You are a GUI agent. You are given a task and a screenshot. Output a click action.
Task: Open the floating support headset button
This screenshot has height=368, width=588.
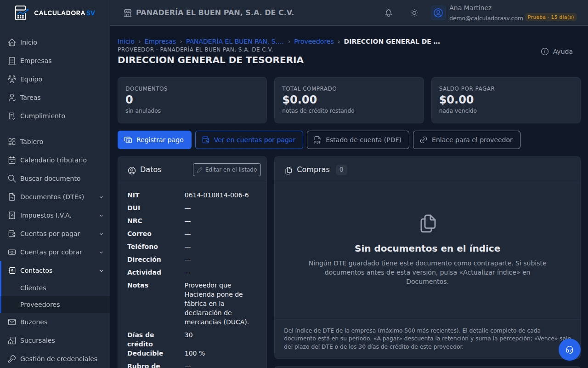(x=570, y=350)
